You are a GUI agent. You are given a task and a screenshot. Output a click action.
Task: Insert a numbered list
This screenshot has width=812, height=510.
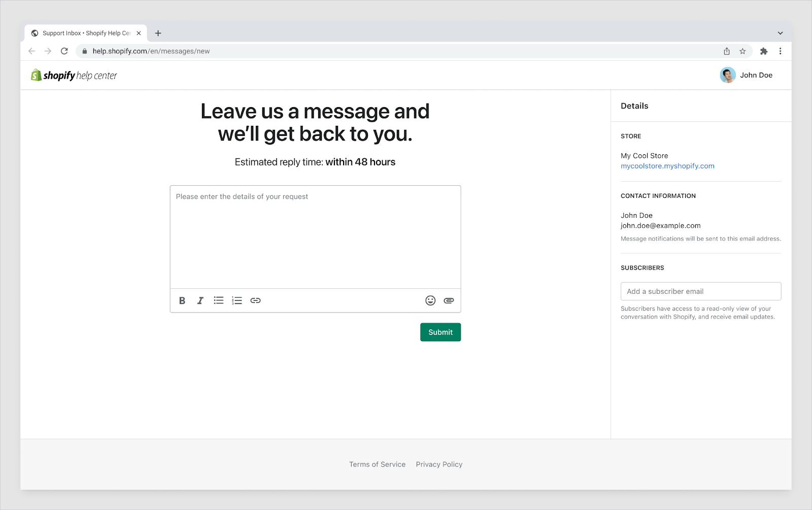[237, 300]
